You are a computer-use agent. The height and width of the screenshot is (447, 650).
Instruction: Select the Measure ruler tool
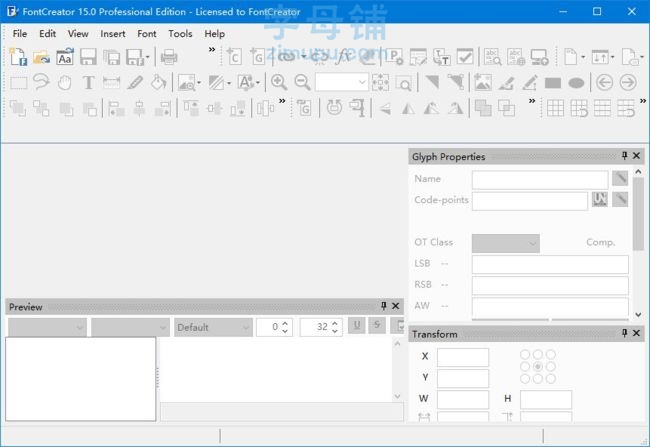pyautogui.click(x=112, y=83)
